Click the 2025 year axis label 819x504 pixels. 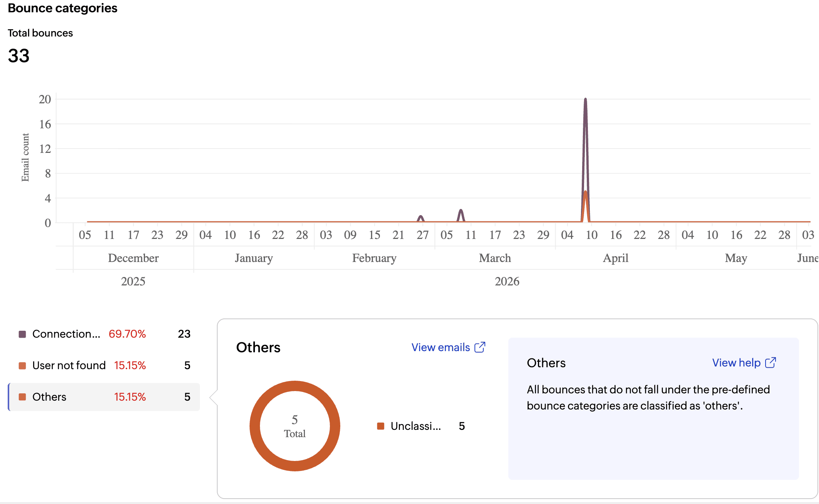[133, 282]
